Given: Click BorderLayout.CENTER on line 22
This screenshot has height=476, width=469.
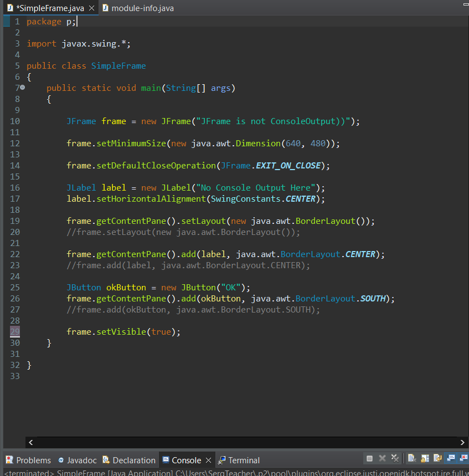Looking at the screenshot, I should [x=328, y=254].
